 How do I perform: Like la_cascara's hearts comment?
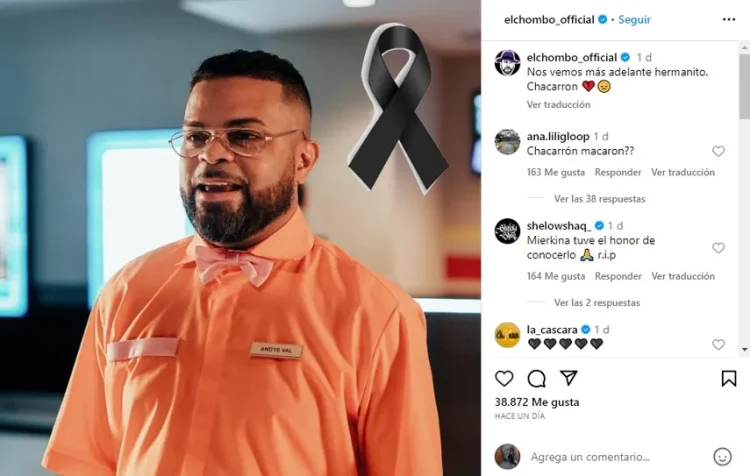718,344
